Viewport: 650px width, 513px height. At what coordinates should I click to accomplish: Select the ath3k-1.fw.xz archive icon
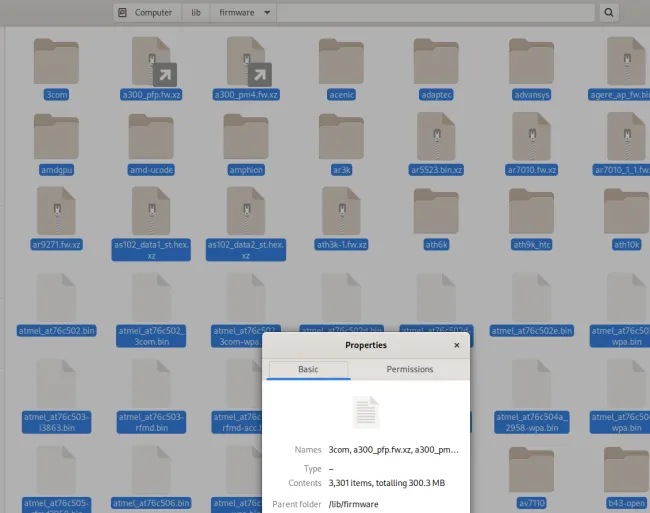point(341,211)
